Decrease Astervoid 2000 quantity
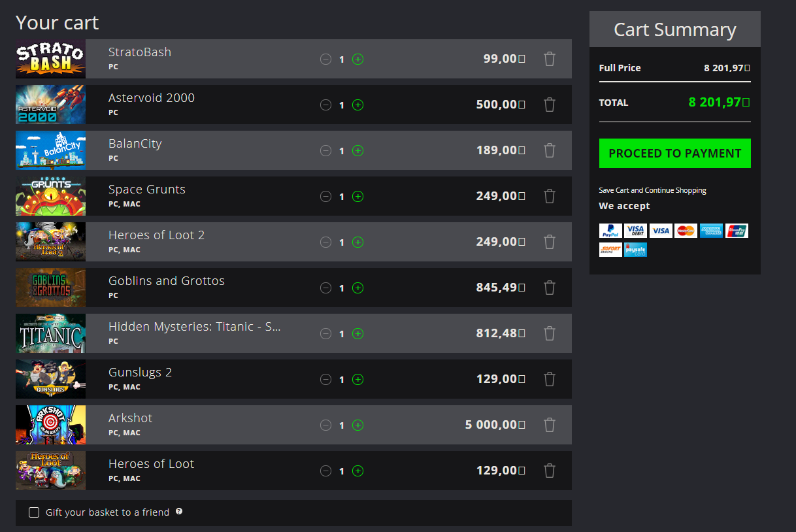 [325, 105]
